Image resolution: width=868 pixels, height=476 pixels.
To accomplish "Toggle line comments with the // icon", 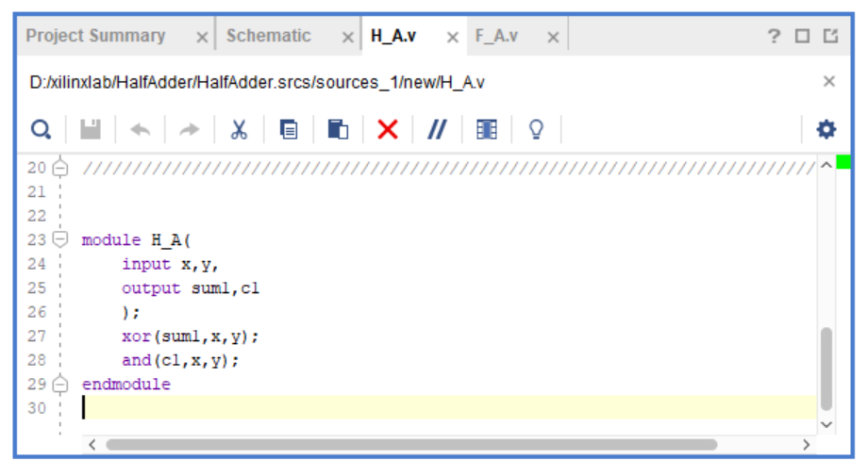I will (437, 129).
